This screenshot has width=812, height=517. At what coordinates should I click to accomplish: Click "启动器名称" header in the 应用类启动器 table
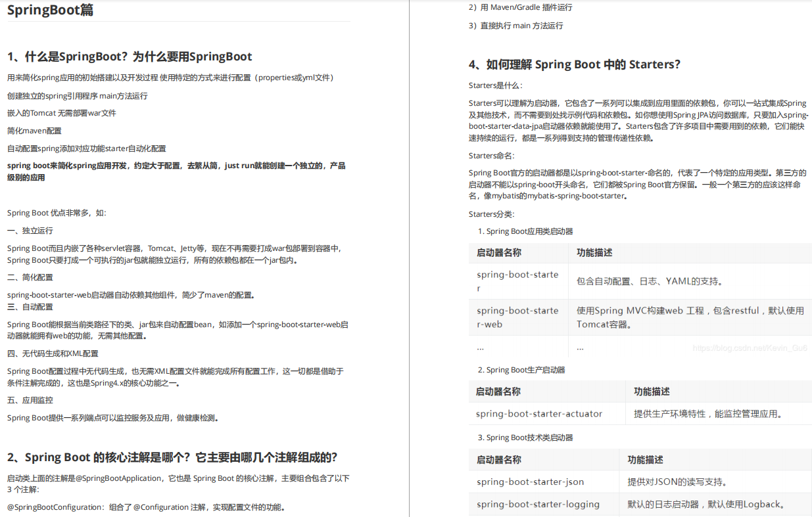(x=499, y=253)
